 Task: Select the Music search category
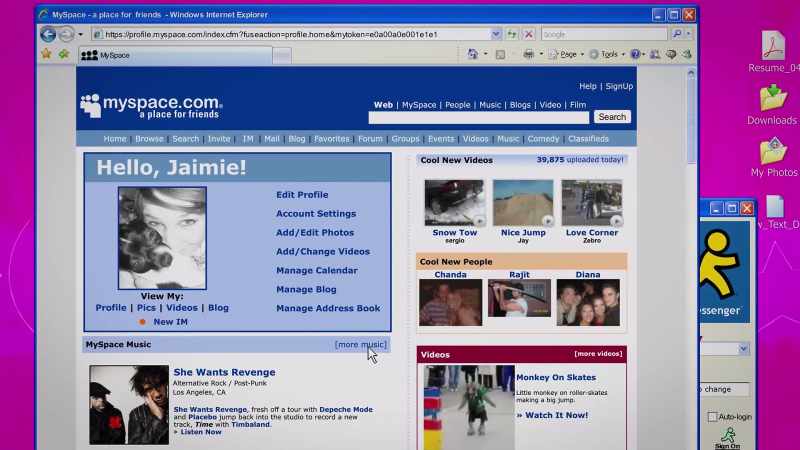click(x=490, y=105)
